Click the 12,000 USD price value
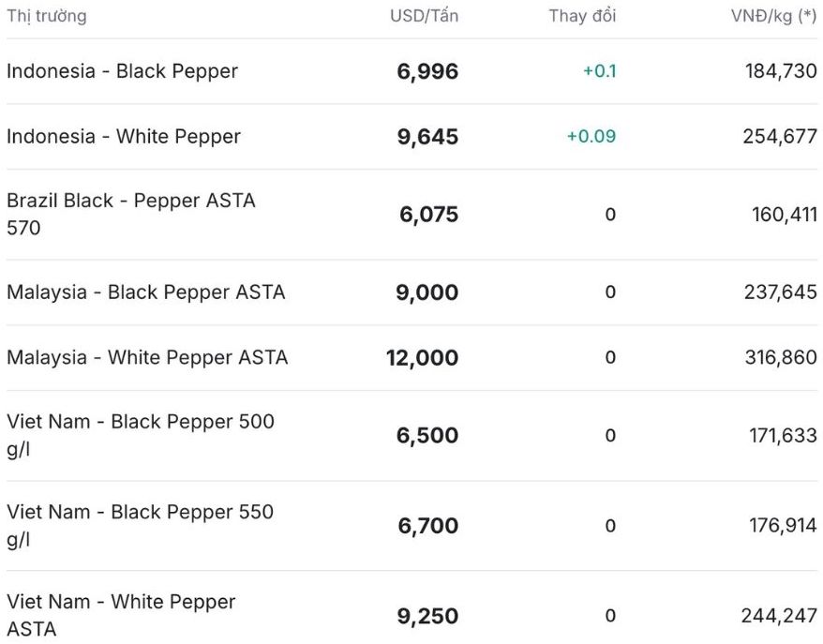Screen dimensions: 823x644 (422, 358)
